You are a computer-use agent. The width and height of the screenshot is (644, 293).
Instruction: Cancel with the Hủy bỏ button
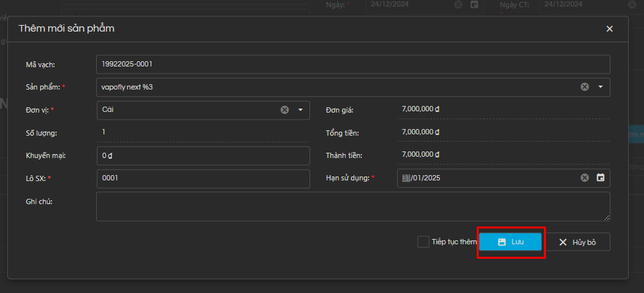tap(577, 242)
